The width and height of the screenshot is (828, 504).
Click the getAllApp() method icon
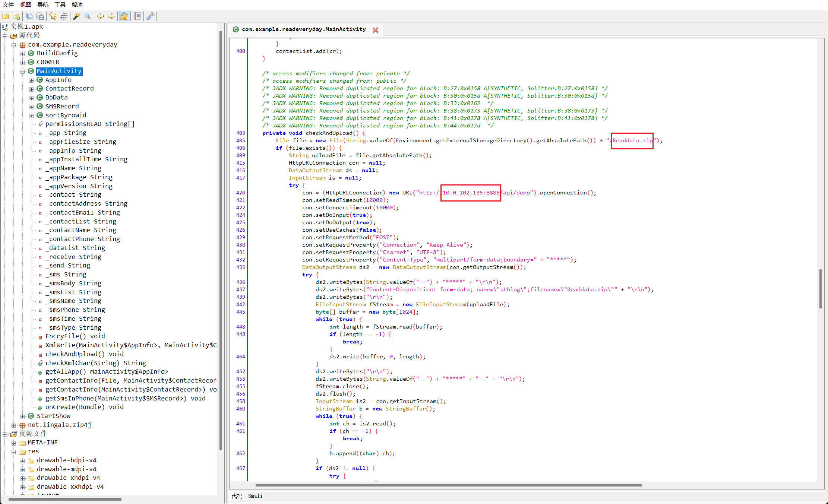point(40,372)
